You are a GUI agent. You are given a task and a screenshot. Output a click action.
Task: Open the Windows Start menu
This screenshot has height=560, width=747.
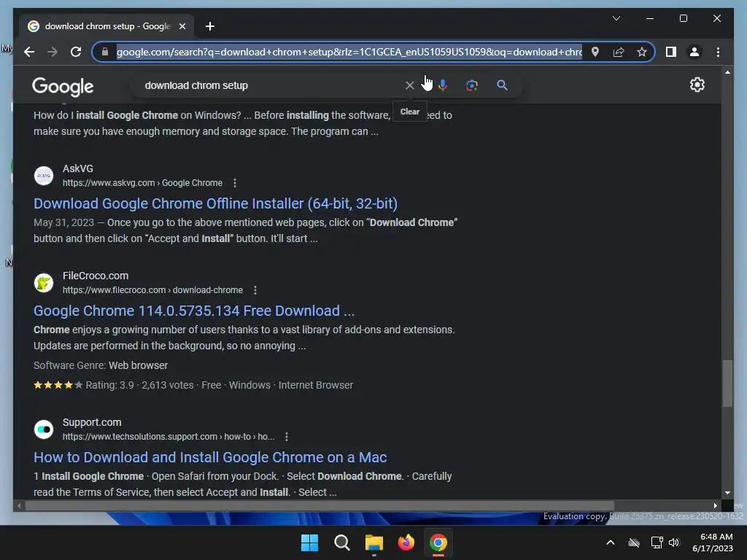coord(309,542)
